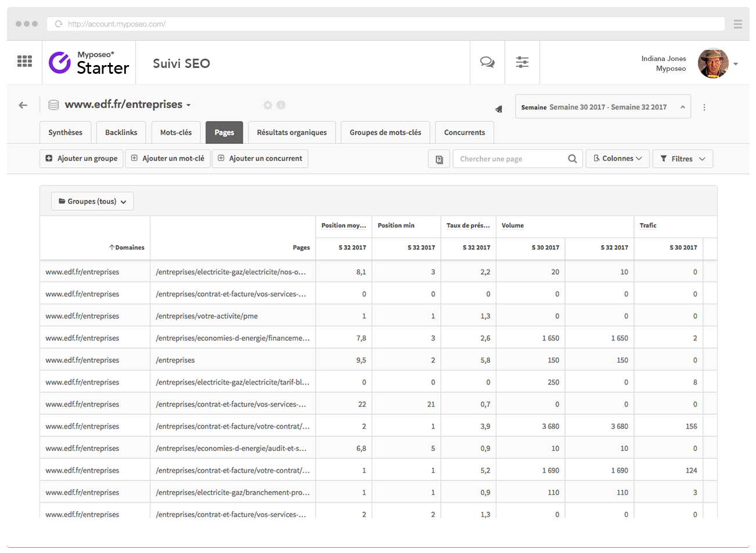The width and height of the screenshot is (756, 553).
Task: Open the /entreprises page row
Action: (175, 360)
